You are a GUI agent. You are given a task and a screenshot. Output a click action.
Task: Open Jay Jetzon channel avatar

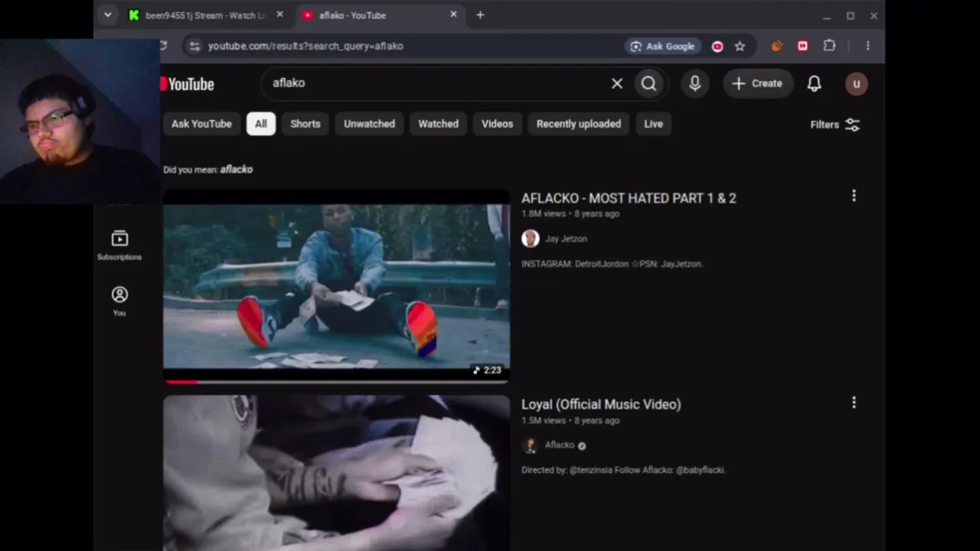[x=530, y=239]
